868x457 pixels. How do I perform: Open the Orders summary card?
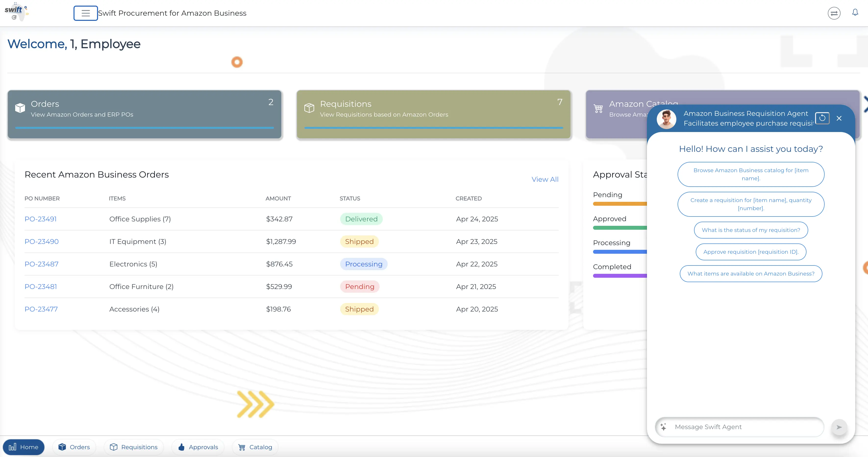click(x=145, y=114)
